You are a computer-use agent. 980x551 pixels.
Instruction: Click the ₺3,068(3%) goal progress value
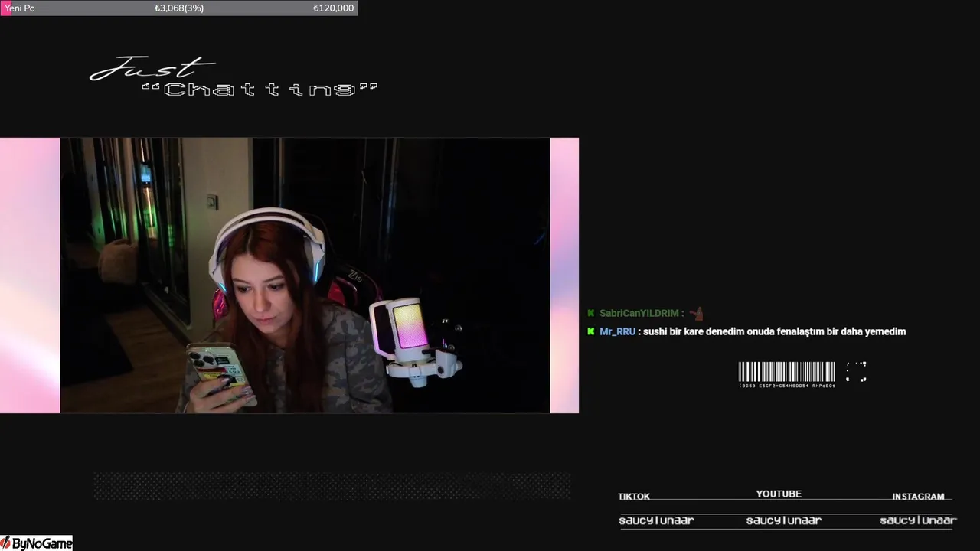click(179, 8)
